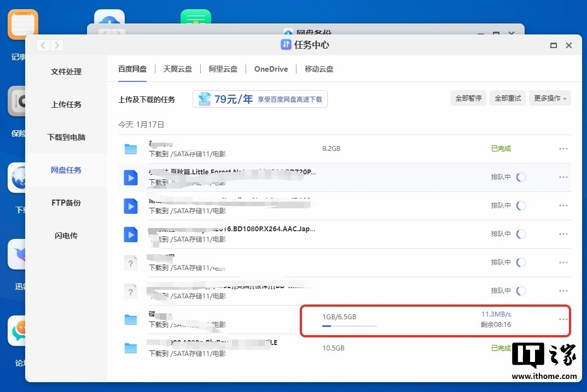Open the 上传任务 sidebar section
Image resolution: width=587 pixels, height=392 pixels.
click(66, 104)
